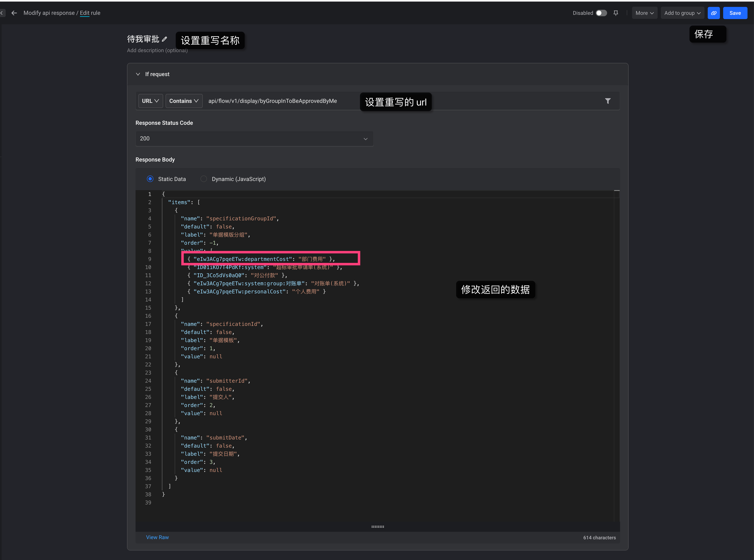Click the pin rule icon
This screenshot has width=754, height=560.
pos(616,13)
